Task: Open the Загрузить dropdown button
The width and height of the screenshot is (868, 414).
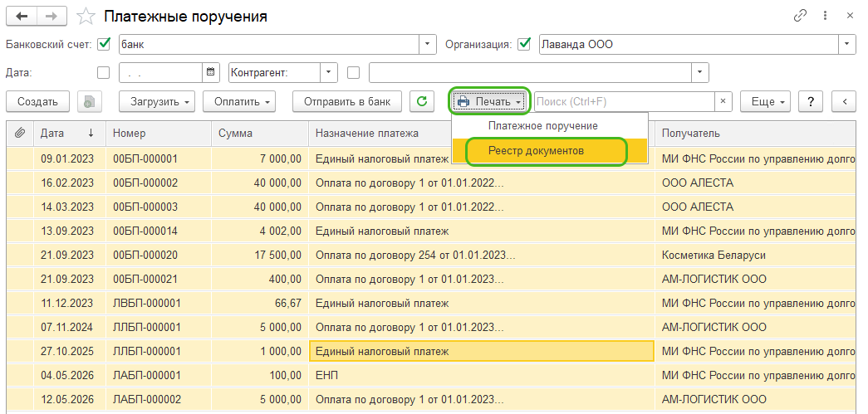Action: point(157,102)
